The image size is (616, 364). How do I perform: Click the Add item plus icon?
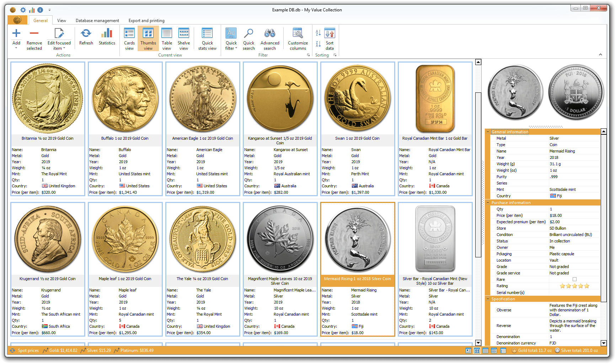pyautogui.click(x=16, y=34)
